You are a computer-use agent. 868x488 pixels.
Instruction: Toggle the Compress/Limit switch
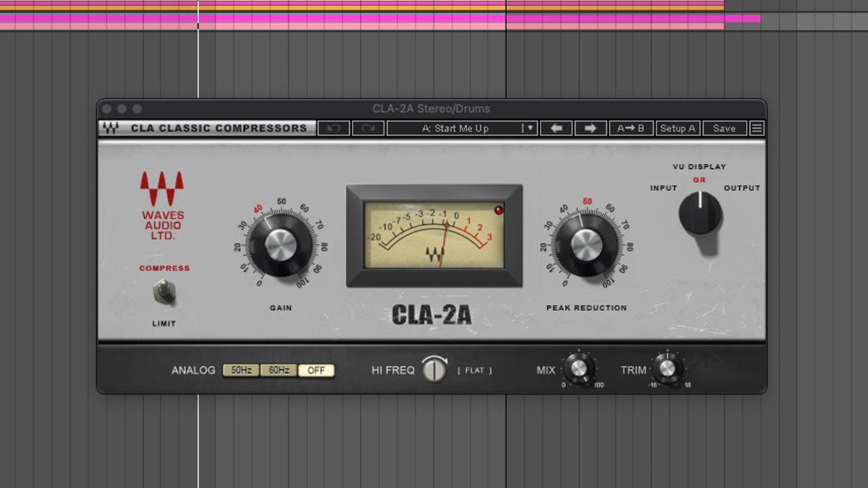163,293
